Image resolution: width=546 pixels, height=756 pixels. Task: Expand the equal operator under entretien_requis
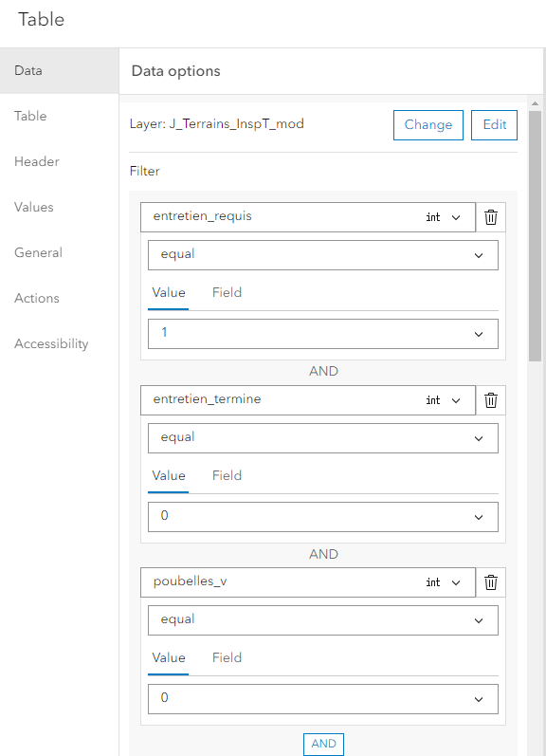pyautogui.click(x=323, y=255)
